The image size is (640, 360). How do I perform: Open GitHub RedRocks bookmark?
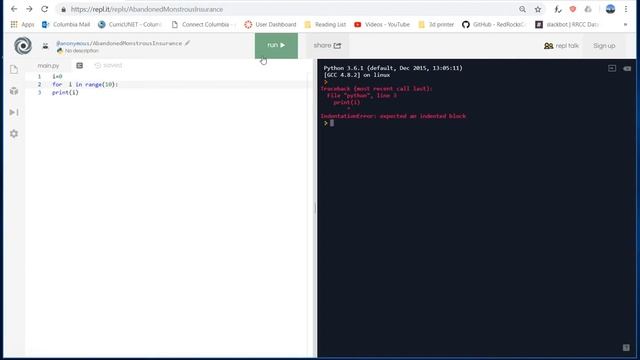pos(493,24)
